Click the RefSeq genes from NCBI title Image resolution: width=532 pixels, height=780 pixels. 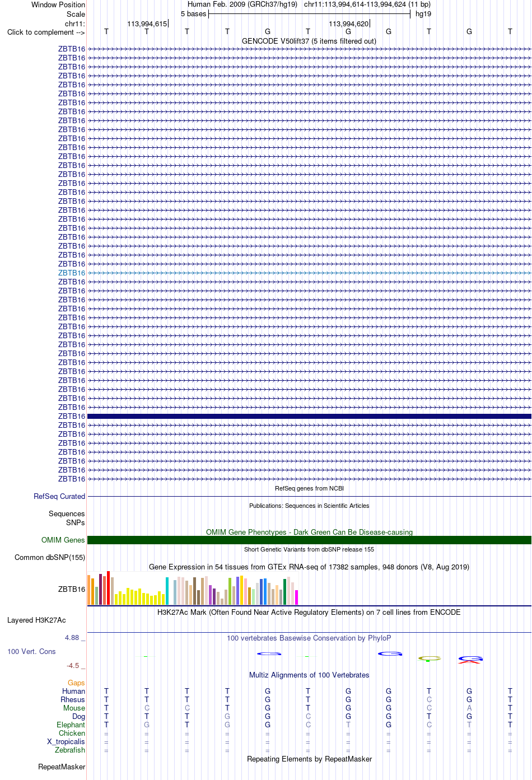(309, 488)
